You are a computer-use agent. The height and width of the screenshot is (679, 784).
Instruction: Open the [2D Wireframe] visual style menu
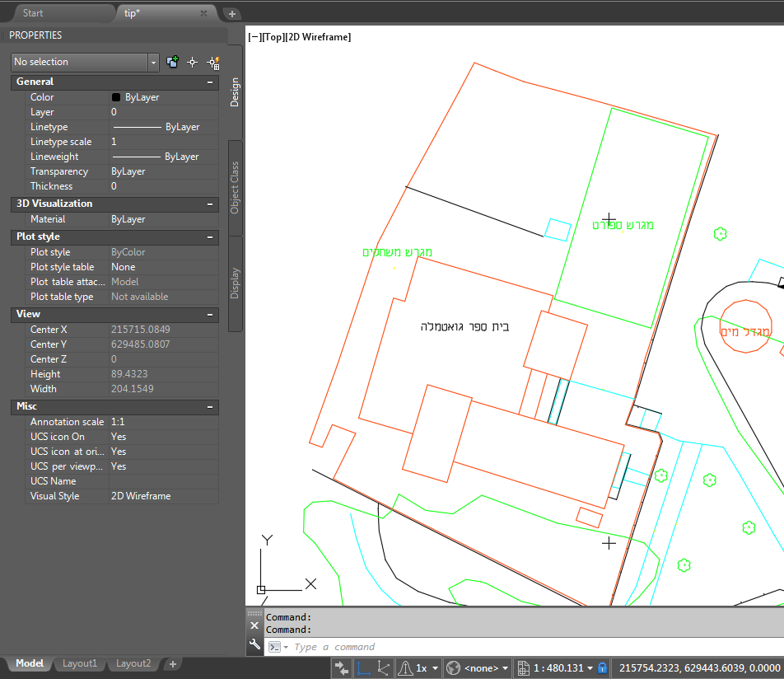point(318,37)
